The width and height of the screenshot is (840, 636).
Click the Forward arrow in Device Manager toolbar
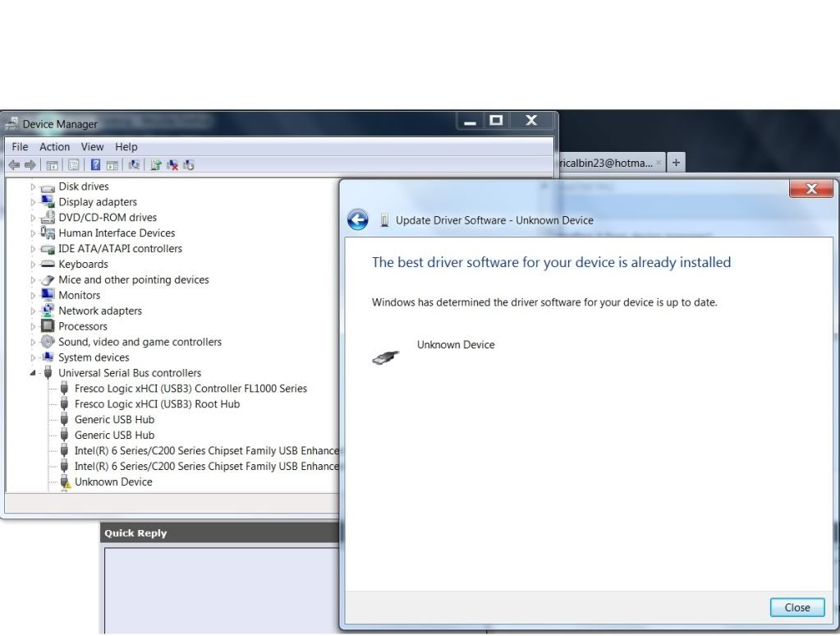pos(30,165)
